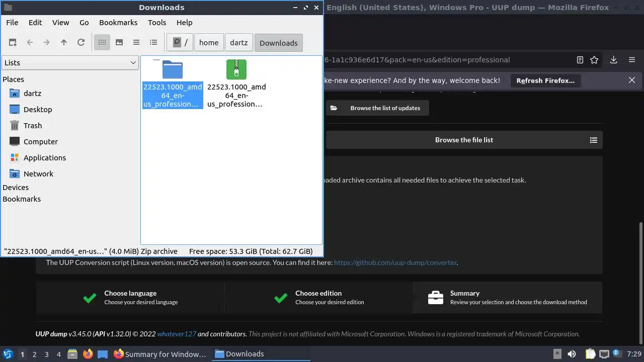644x362 pixels.
Task: Switch to Summary for Windows Firefox task
Action: [160, 354]
